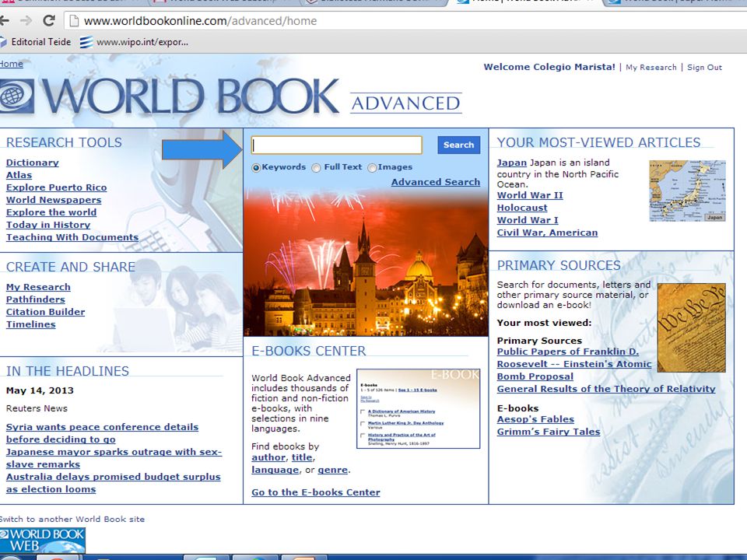The image size is (747, 560).
Task: Focus the search text box
Action: [x=337, y=145]
